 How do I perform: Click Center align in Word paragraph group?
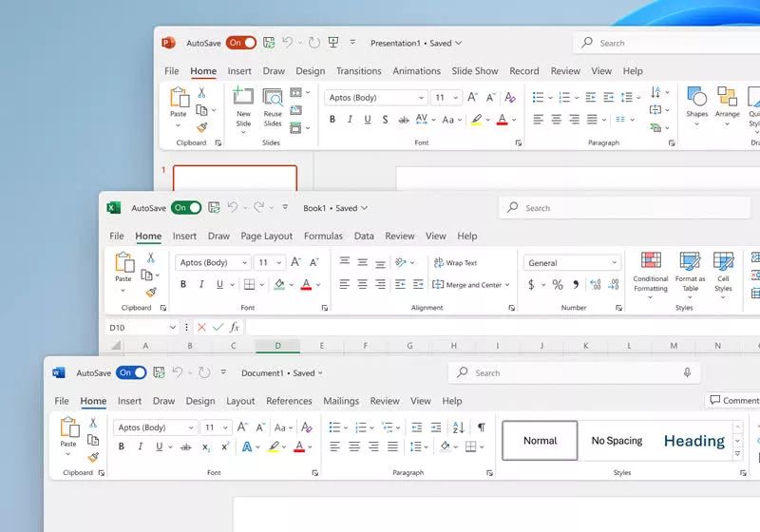(354, 446)
